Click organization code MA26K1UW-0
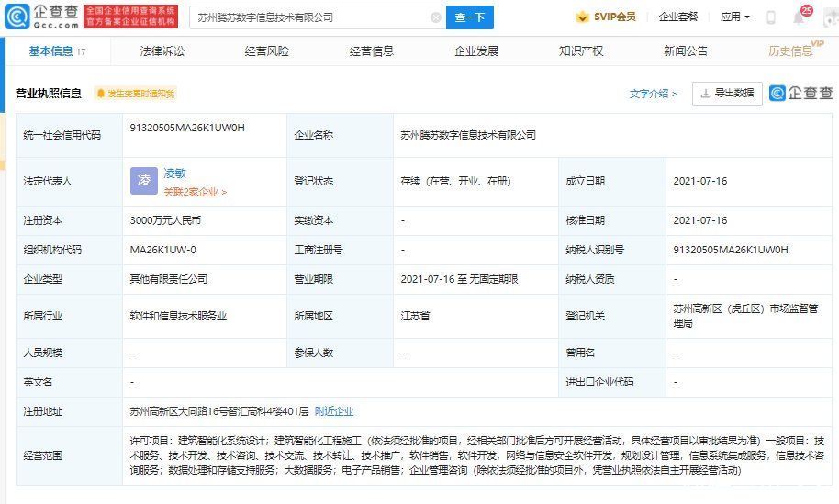Screen dimensions: 839x504 163,250
